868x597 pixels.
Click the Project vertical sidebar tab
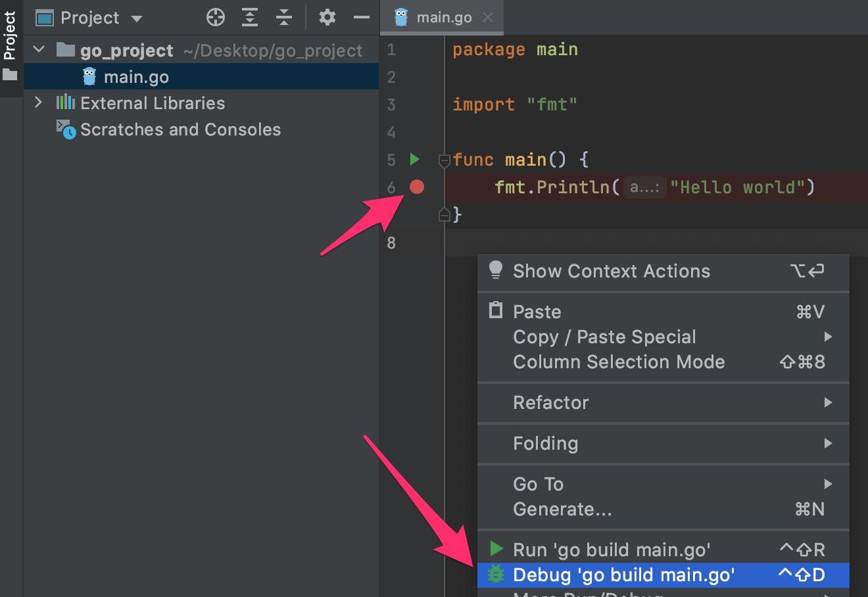pos(10,36)
